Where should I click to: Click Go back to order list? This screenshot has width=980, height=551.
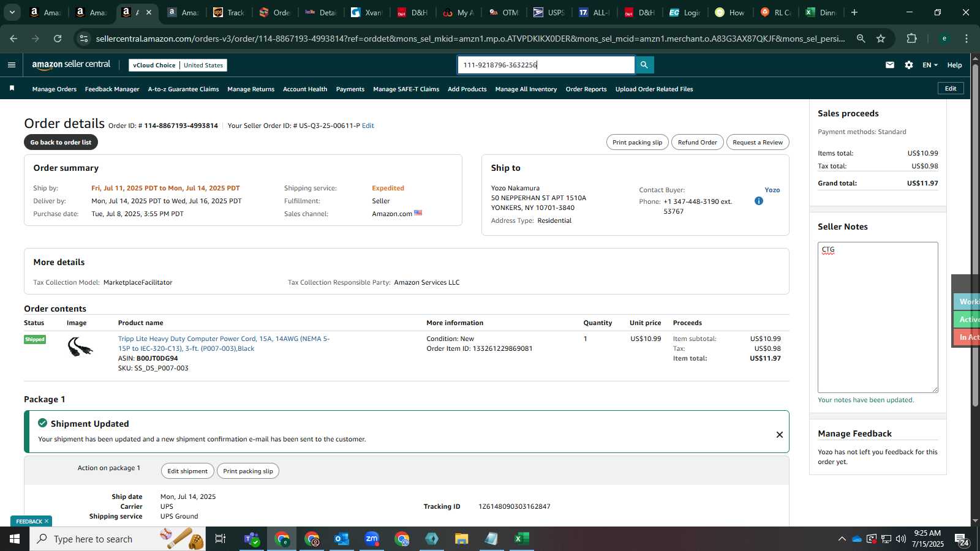click(x=61, y=142)
